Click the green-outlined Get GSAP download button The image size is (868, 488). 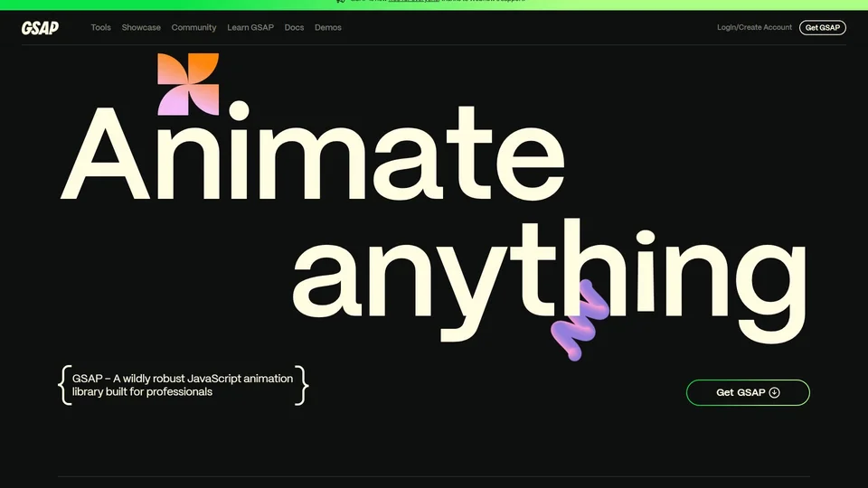click(748, 392)
